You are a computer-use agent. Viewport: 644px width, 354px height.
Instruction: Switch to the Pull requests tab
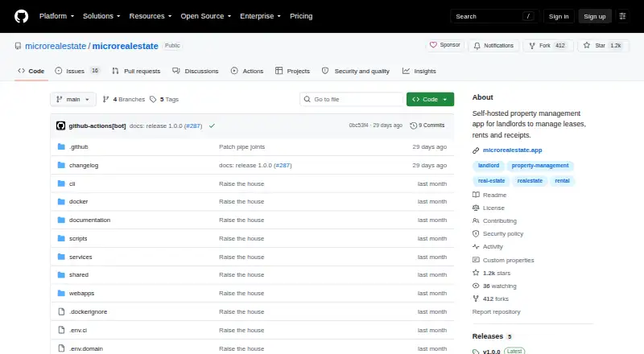[136, 71]
